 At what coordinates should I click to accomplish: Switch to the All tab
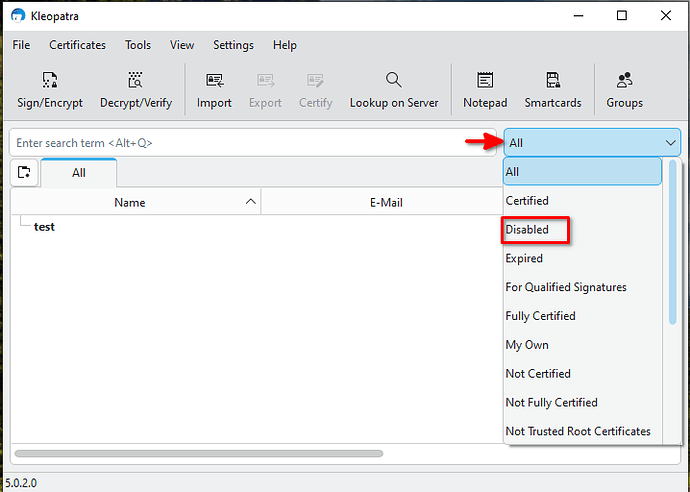[79, 173]
